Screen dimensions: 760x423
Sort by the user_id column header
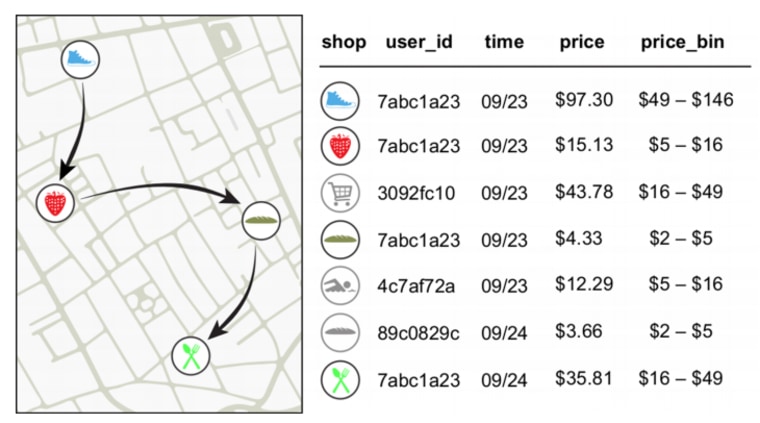[x=419, y=43]
